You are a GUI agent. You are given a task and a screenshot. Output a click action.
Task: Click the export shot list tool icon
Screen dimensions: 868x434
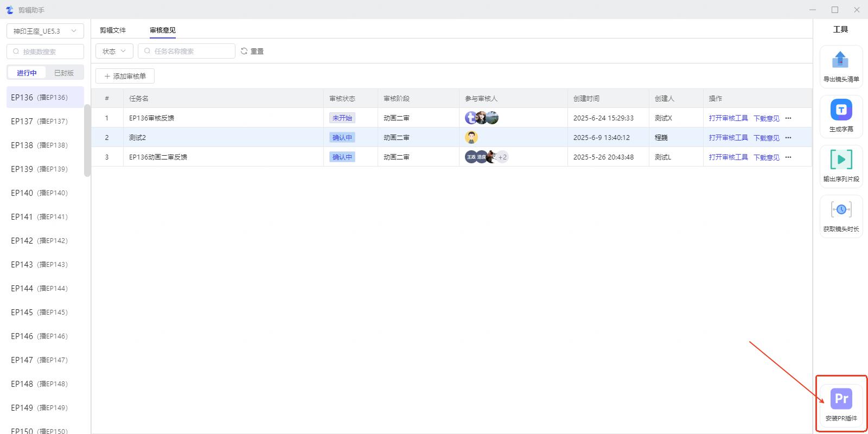840,60
